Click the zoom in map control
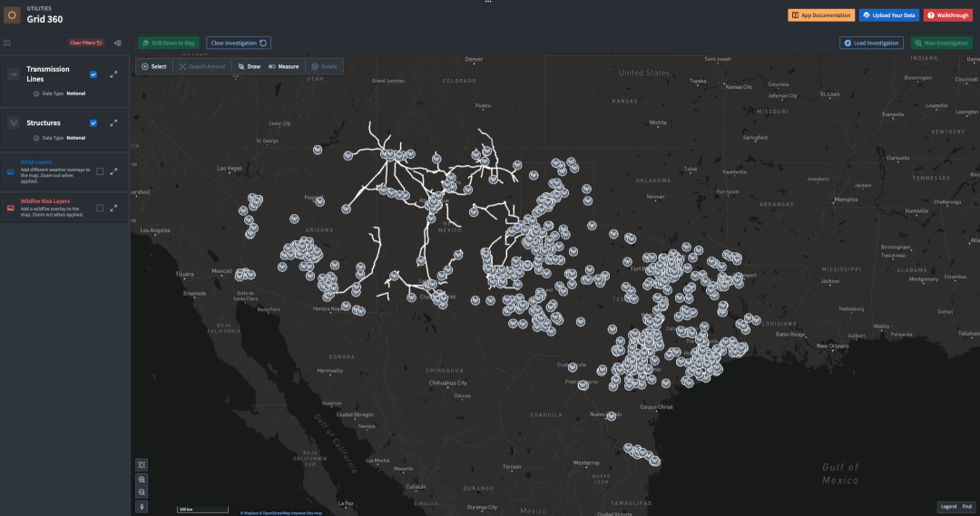Screen dimensions: 980x516 point(142,479)
